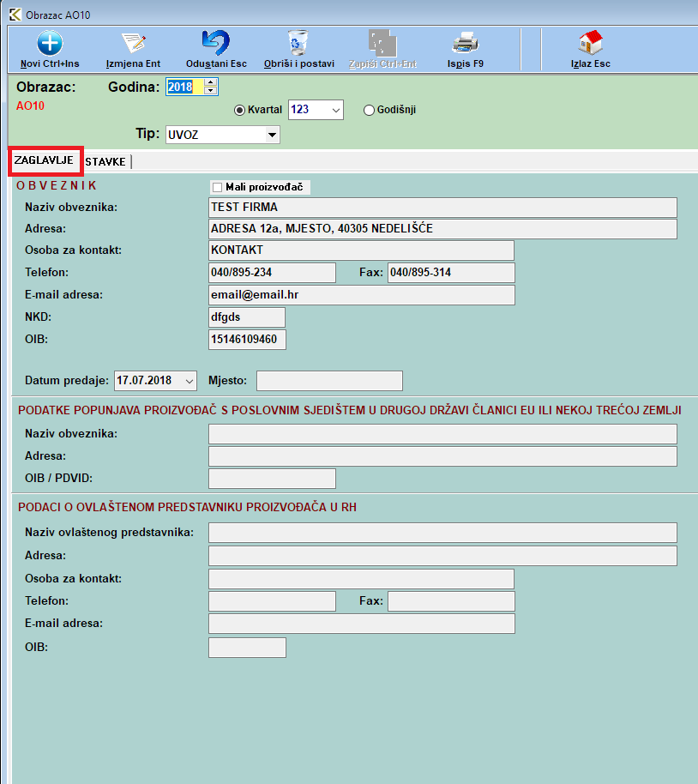Click the app logo in title bar
Screen dimensions: 698x784
point(15,15)
